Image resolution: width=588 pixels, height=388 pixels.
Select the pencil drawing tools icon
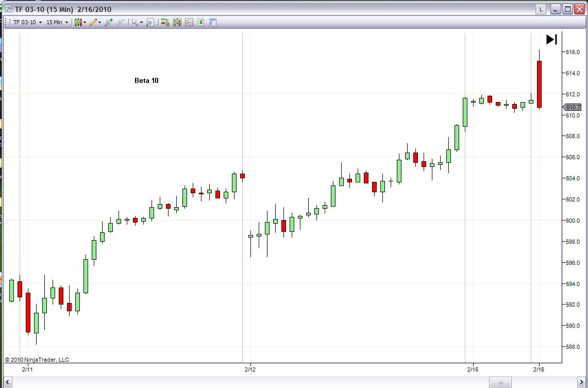click(93, 22)
